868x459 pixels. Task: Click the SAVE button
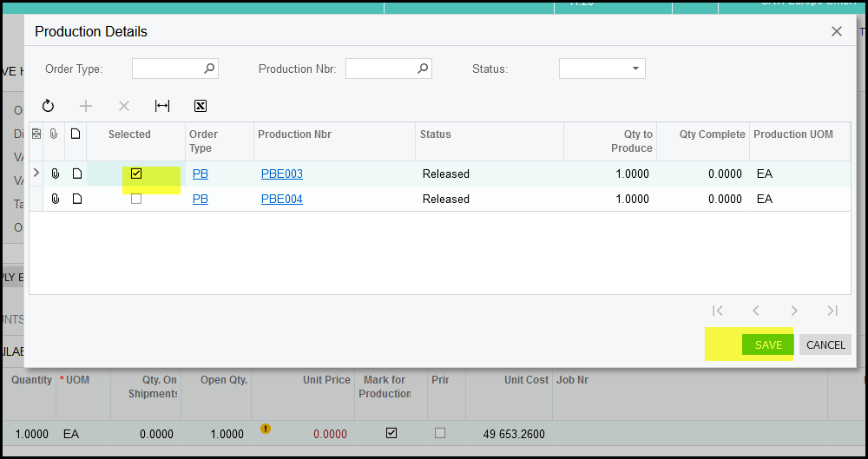coord(768,344)
